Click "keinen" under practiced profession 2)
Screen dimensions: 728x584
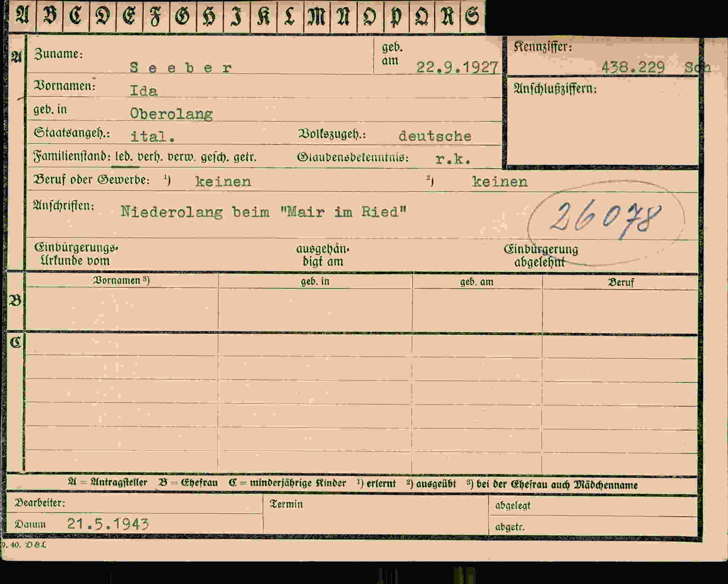pyautogui.click(x=500, y=182)
